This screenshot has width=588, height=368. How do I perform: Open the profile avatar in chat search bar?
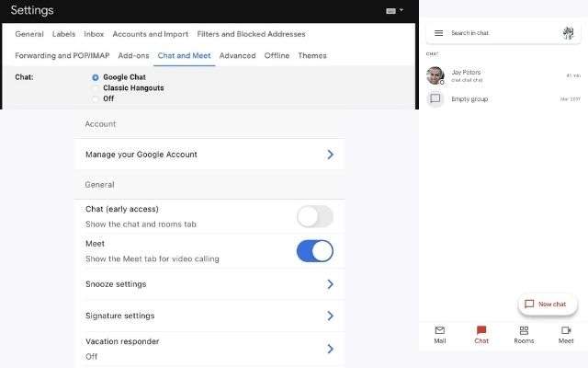point(568,33)
